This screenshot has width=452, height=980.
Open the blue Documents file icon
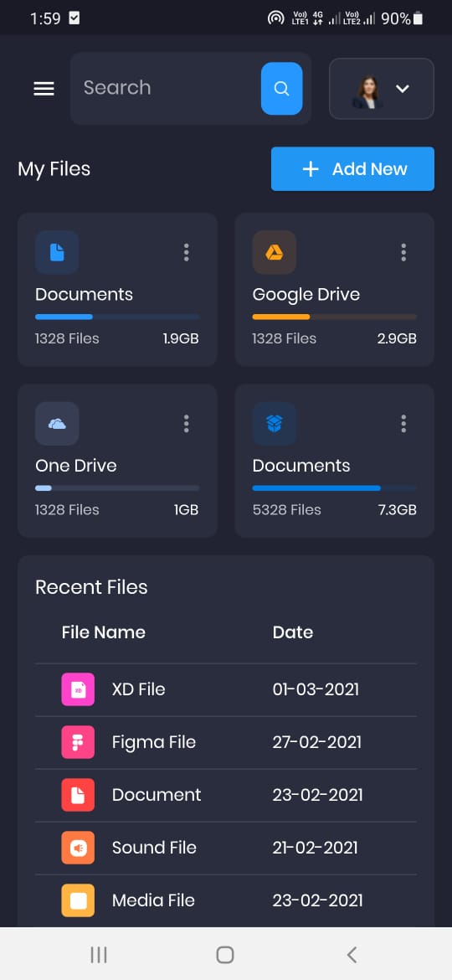(x=57, y=252)
